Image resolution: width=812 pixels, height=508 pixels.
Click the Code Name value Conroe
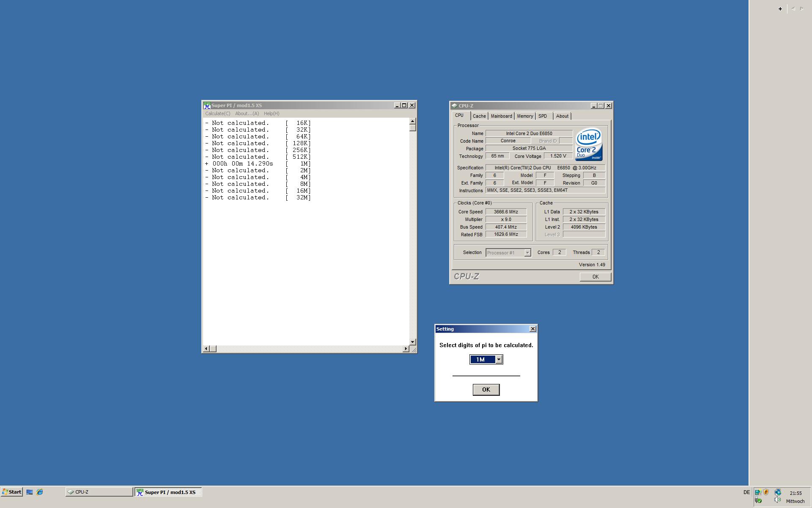point(508,141)
